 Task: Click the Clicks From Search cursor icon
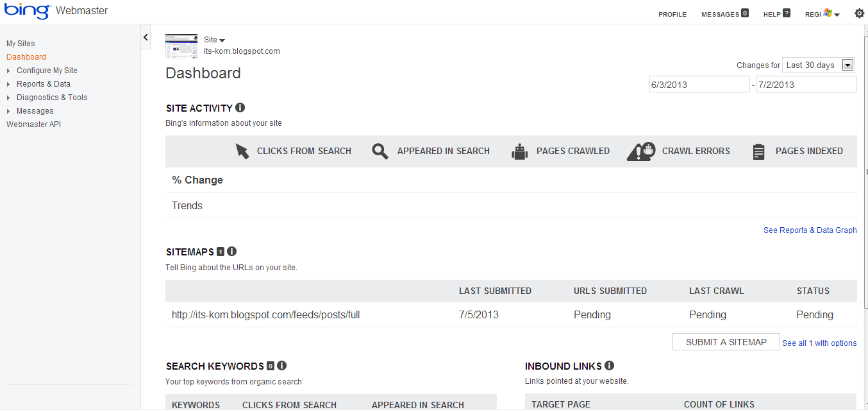[x=242, y=151]
